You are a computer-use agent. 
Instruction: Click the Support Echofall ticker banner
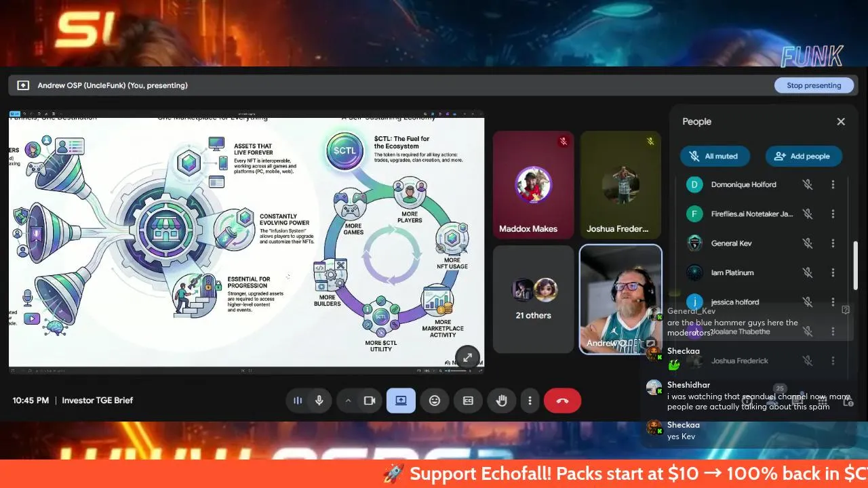pyautogui.click(x=434, y=474)
